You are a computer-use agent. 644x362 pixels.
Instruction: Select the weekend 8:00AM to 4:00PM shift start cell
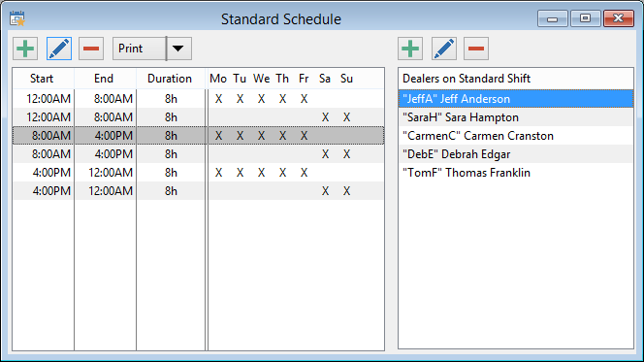pos(43,154)
